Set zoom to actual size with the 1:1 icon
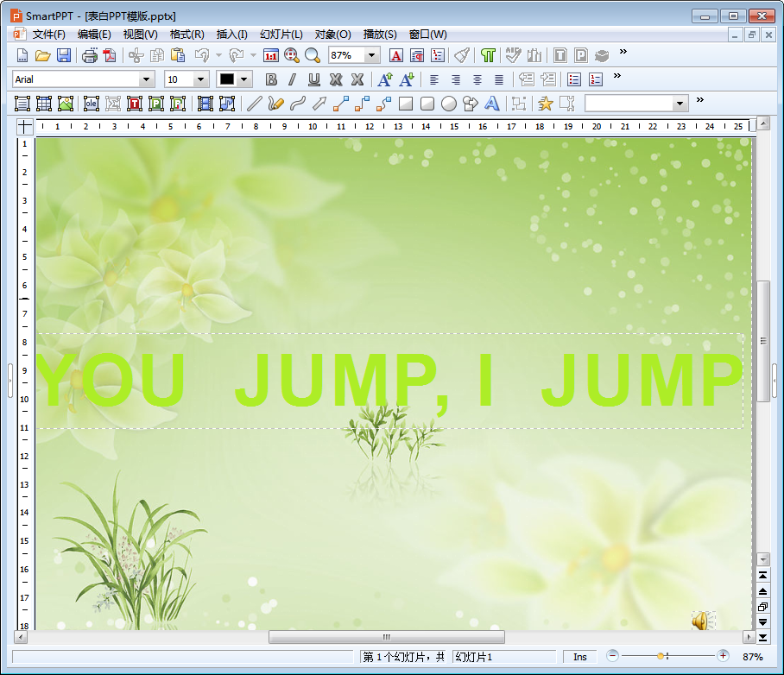Image resolution: width=784 pixels, height=675 pixels. click(271, 55)
